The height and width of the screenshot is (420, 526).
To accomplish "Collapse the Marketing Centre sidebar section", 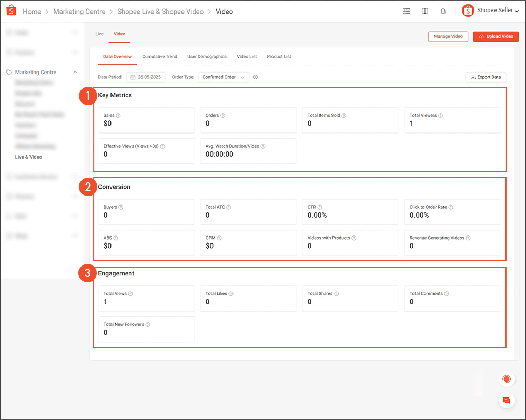I will click(x=75, y=72).
